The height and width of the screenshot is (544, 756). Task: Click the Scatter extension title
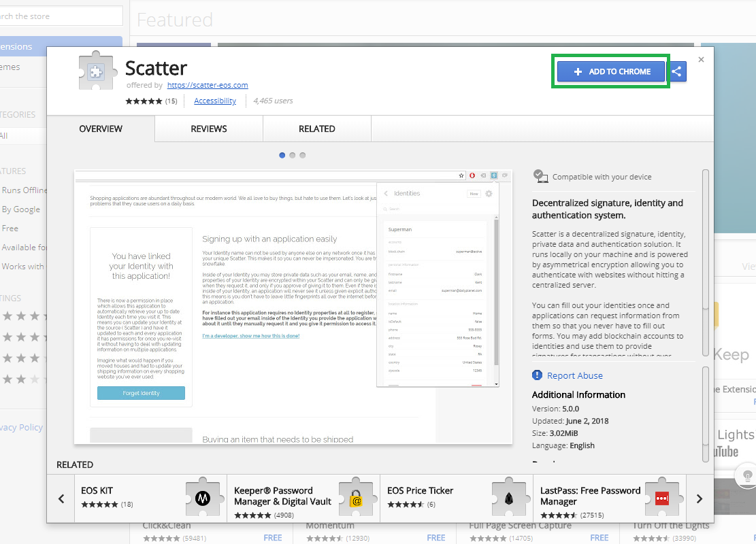pyautogui.click(x=156, y=68)
